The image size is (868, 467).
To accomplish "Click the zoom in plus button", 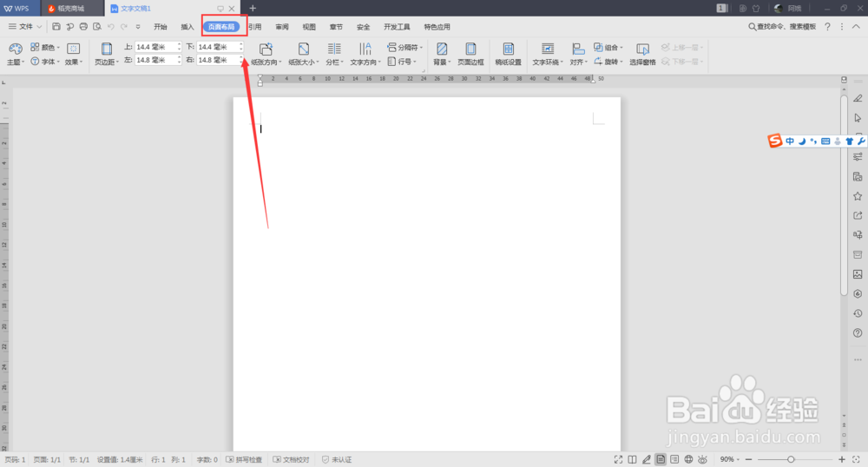I will pyautogui.click(x=842, y=459).
